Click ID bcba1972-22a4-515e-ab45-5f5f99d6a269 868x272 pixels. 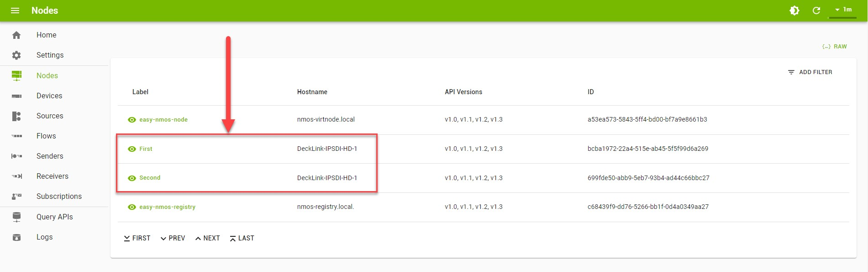coord(648,149)
